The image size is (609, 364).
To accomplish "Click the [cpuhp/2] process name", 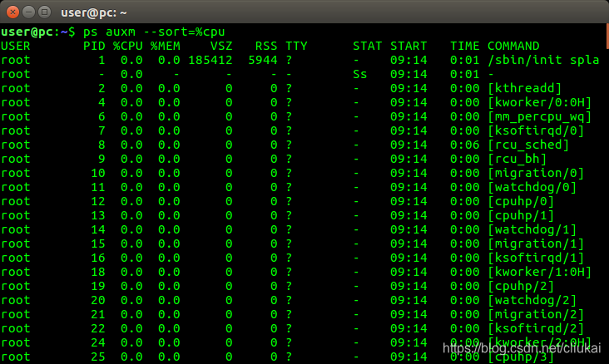I will [521, 286].
